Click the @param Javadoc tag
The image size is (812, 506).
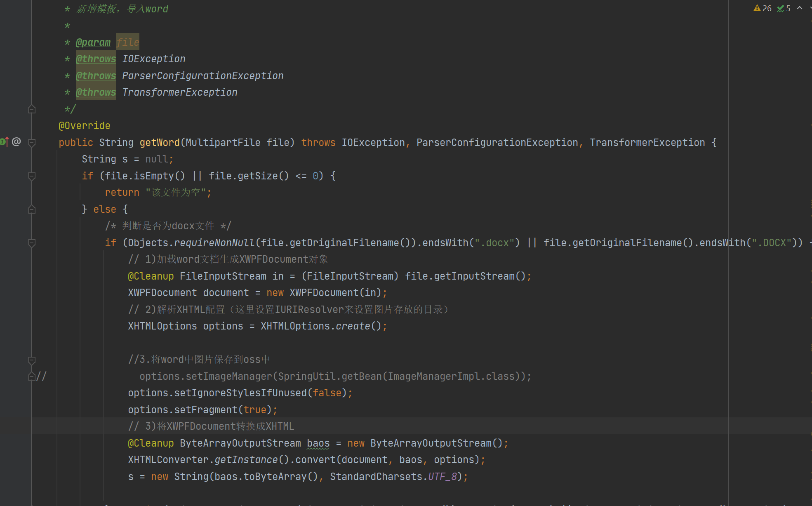coord(93,42)
